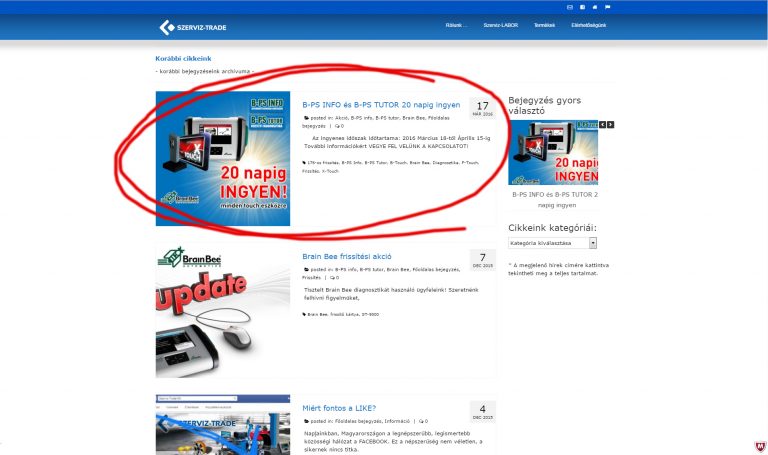768x455 pixels.
Task: Click comment count icon on Brain Bee frissítési post
Action: [335, 278]
